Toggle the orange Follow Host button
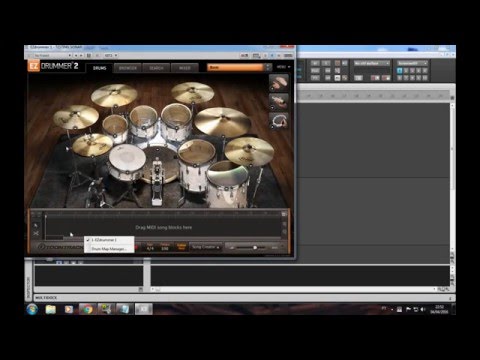This screenshot has width=480, height=360. 181,247
